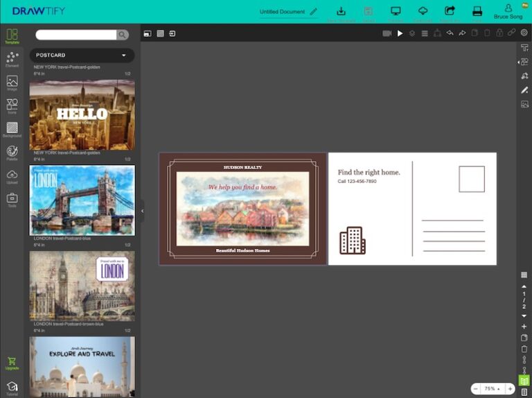Click the gray square canvas toolbar icon

161,33
